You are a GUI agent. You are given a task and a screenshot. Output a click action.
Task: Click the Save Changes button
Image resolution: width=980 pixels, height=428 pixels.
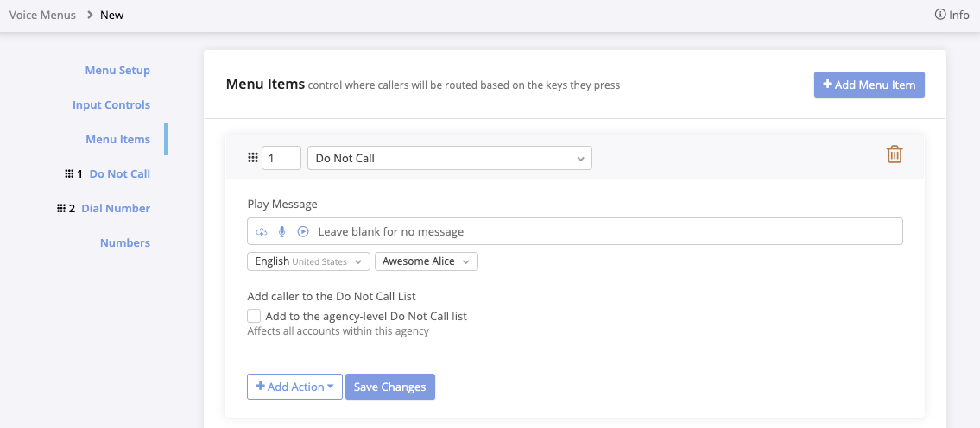[x=389, y=387]
